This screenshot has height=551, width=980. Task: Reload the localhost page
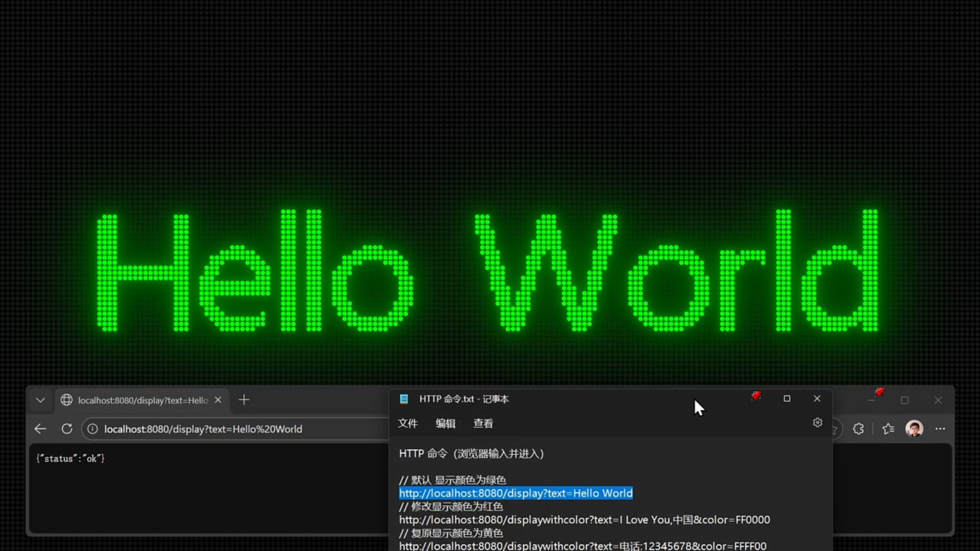(x=67, y=429)
